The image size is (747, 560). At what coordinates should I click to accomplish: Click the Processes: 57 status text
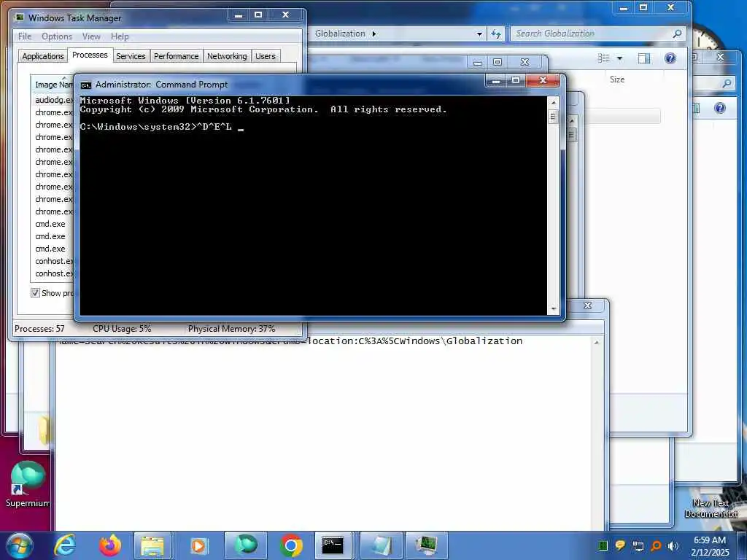39,329
